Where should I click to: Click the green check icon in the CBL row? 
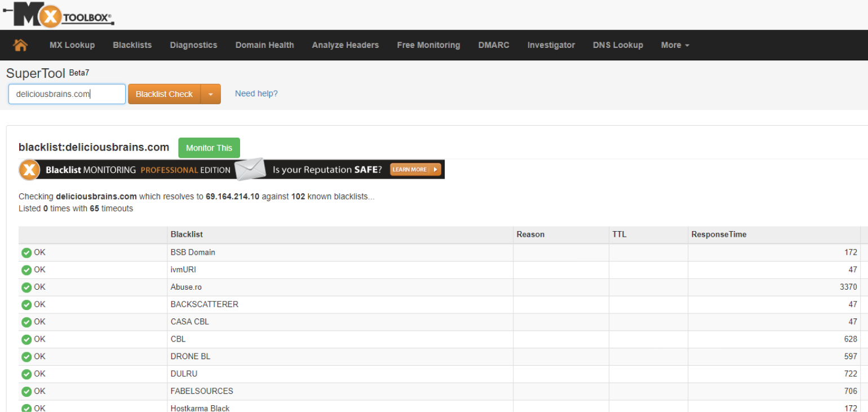[x=26, y=340]
